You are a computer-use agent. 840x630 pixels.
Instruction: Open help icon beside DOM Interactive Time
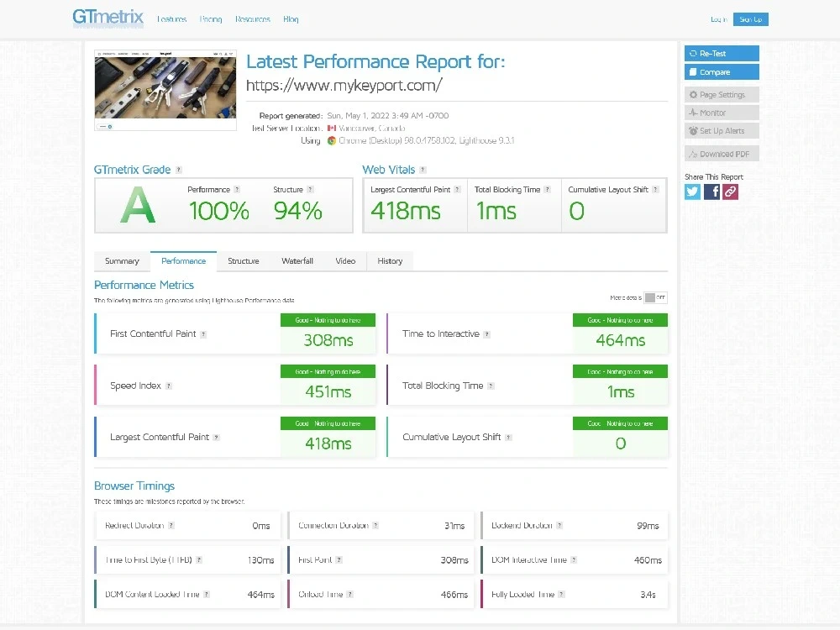click(574, 559)
